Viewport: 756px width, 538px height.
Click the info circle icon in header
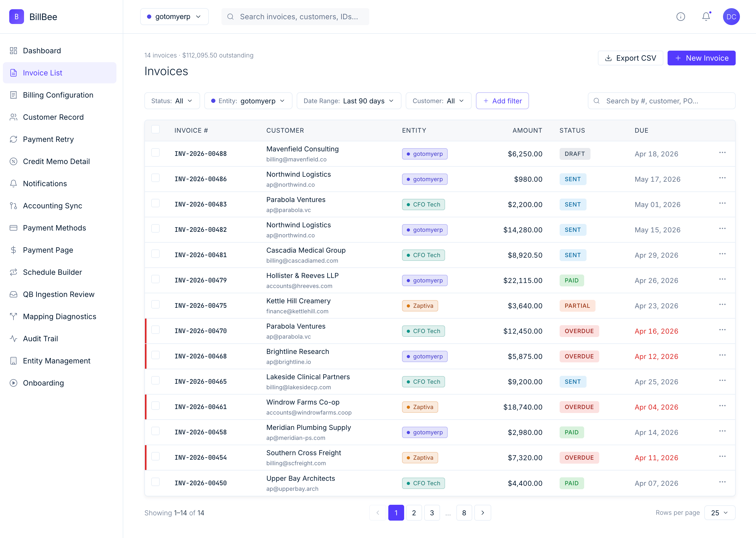681,17
